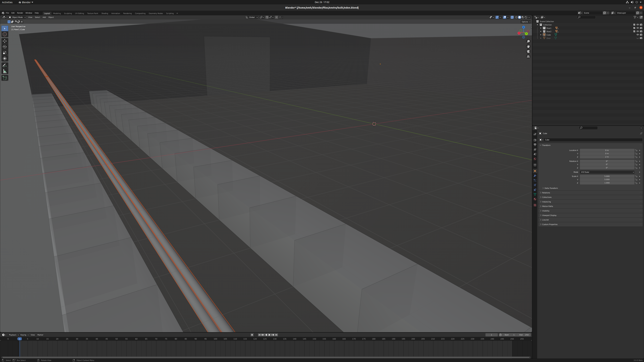
Task: Select the Scale tool
Action: (5, 53)
